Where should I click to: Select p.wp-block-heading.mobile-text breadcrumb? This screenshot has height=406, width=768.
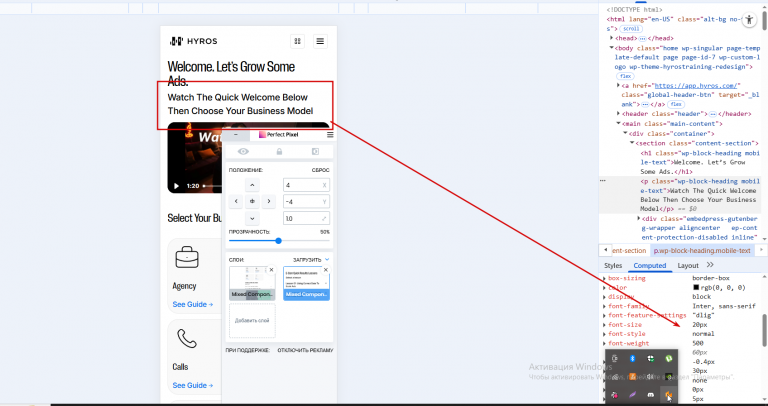tap(702, 251)
